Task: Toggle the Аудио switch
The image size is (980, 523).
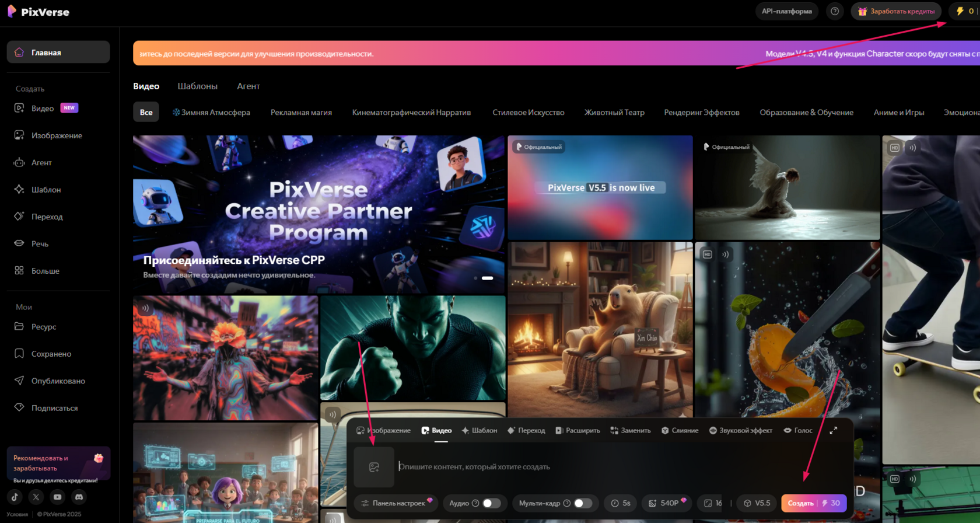Action: pyautogui.click(x=491, y=503)
